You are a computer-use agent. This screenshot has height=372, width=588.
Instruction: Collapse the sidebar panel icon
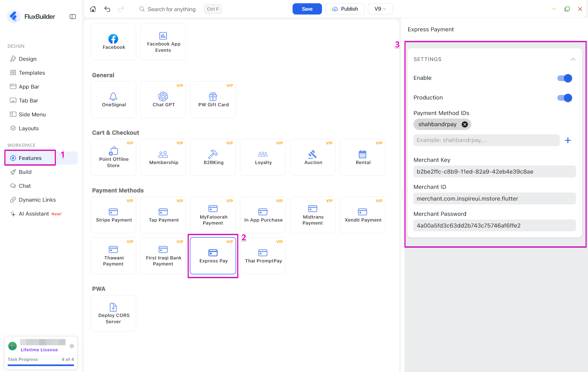pos(73,17)
